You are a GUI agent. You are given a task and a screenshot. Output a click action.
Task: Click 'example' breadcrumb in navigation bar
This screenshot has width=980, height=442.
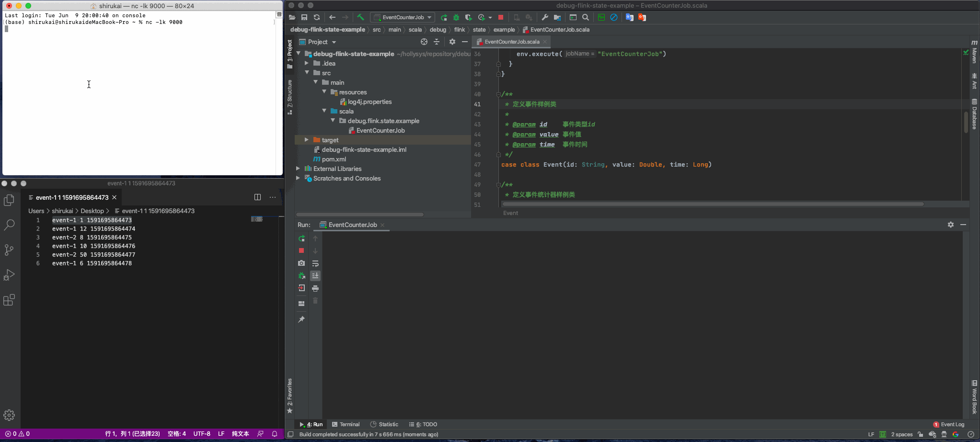click(x=504, y=30)
